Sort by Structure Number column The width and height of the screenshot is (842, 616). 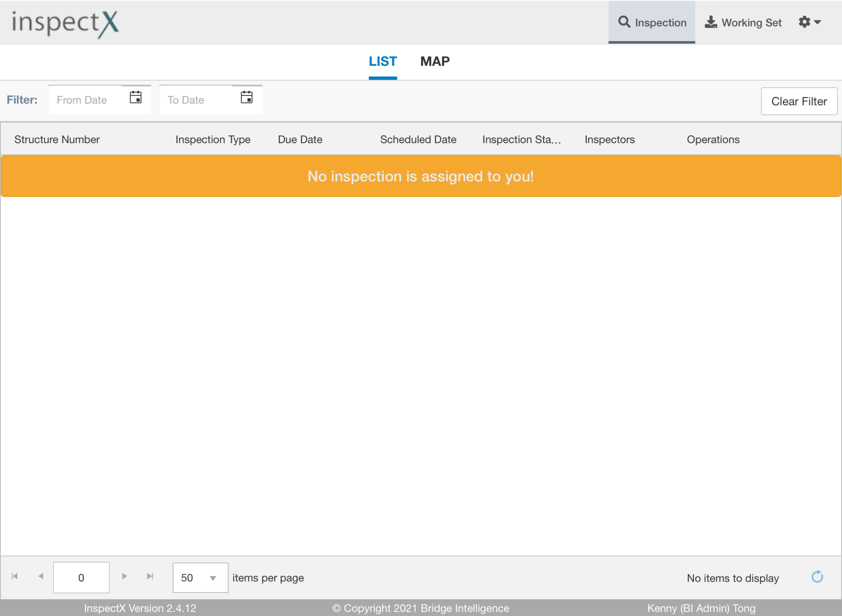point(57,140)
